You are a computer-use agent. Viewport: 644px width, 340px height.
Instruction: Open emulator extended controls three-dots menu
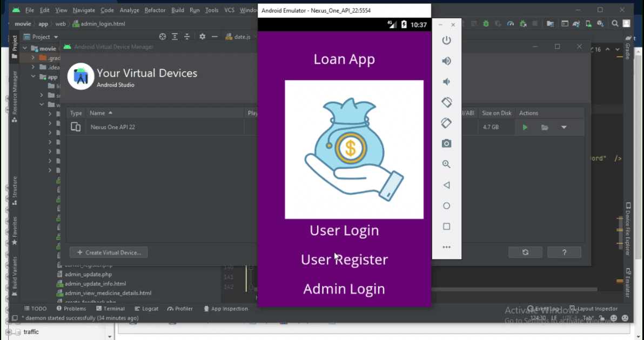pos(446,247)
